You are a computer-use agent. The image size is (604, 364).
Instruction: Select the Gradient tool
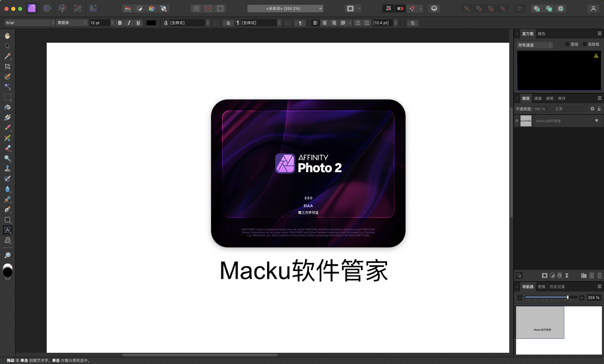click(7, 118)
